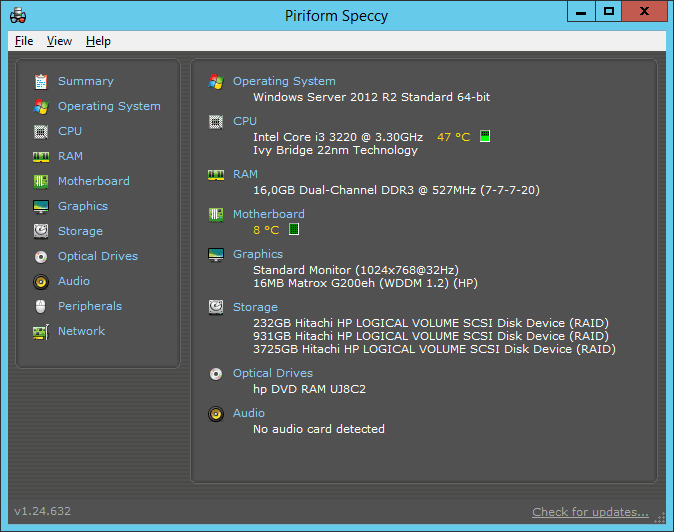Select CPU section in the sidebar
The width and height of the screenshot is (674, 532).
(70, 131)
